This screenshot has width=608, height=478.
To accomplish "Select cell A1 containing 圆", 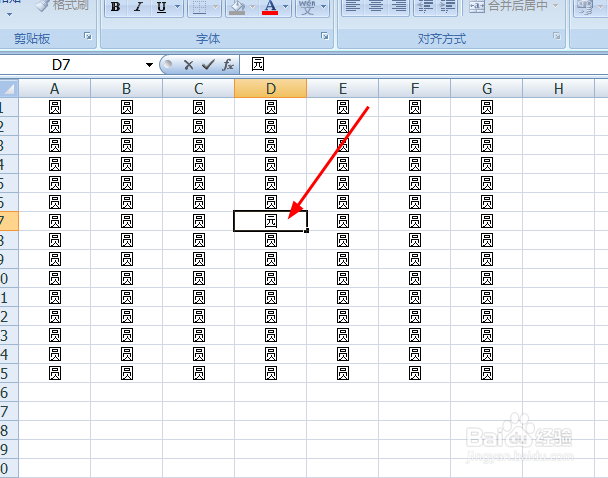I will click(55, 107).
